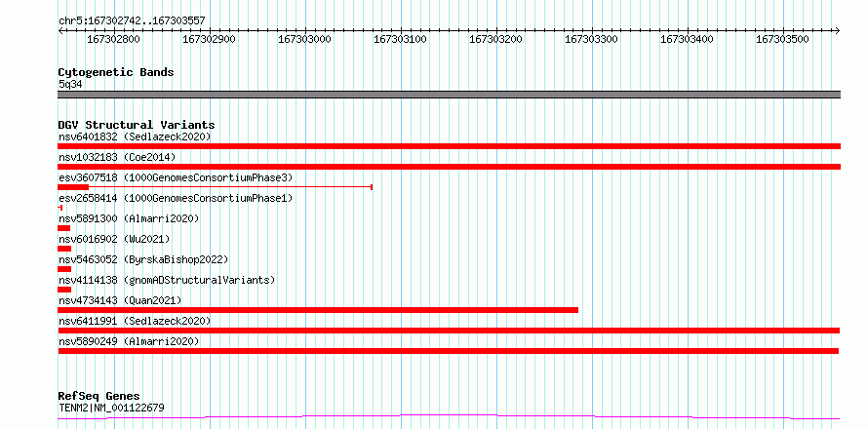Open variant esv2658414 (1000GenomesConsortiumPhase1) label
The height and width of the screenshot is (429, 868).
pyautogui.click(x=176, y=198)
